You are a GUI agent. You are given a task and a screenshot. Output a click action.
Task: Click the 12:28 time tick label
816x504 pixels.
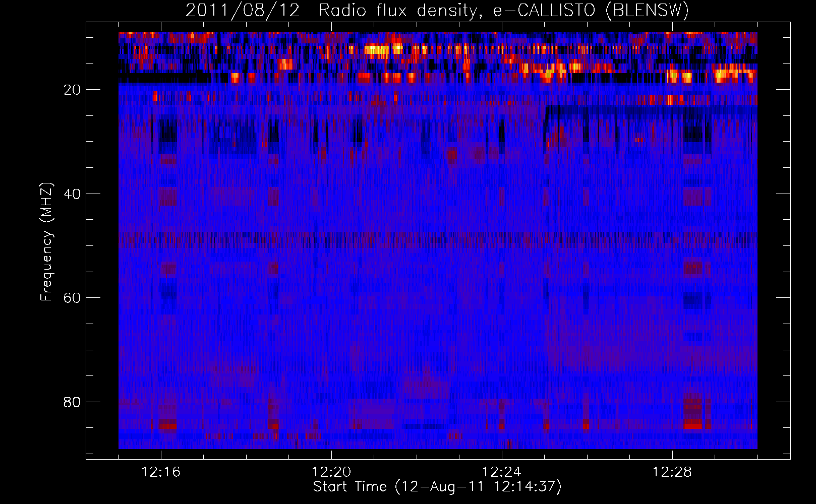(672, 472)
